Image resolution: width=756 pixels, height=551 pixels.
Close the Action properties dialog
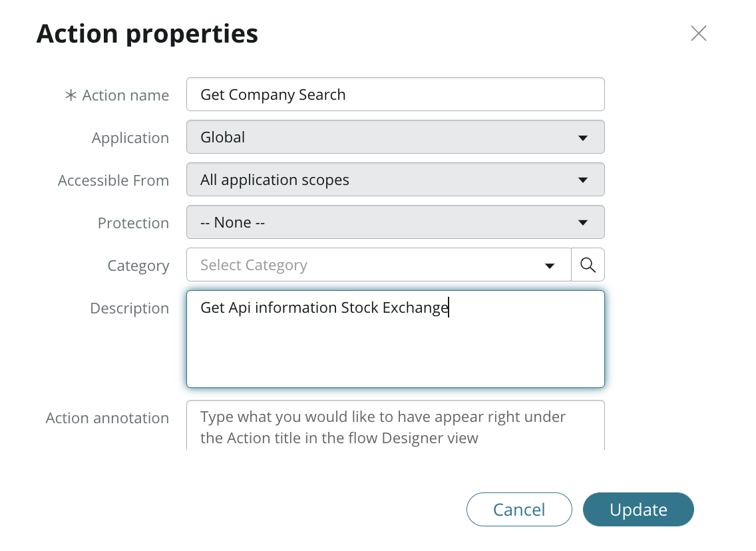tap(698, 33)
